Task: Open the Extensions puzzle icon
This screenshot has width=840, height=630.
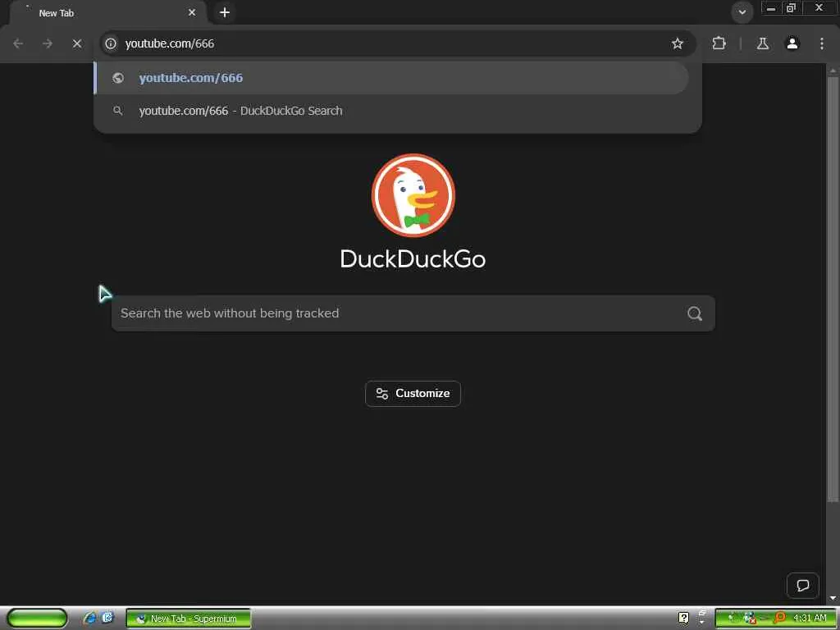Action: 719,43
